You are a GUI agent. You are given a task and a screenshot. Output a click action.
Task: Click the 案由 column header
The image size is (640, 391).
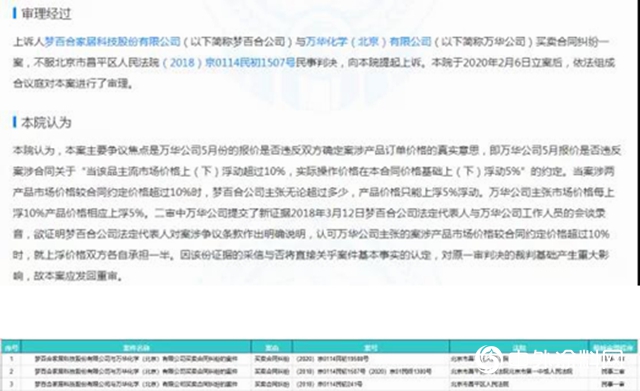272,348
